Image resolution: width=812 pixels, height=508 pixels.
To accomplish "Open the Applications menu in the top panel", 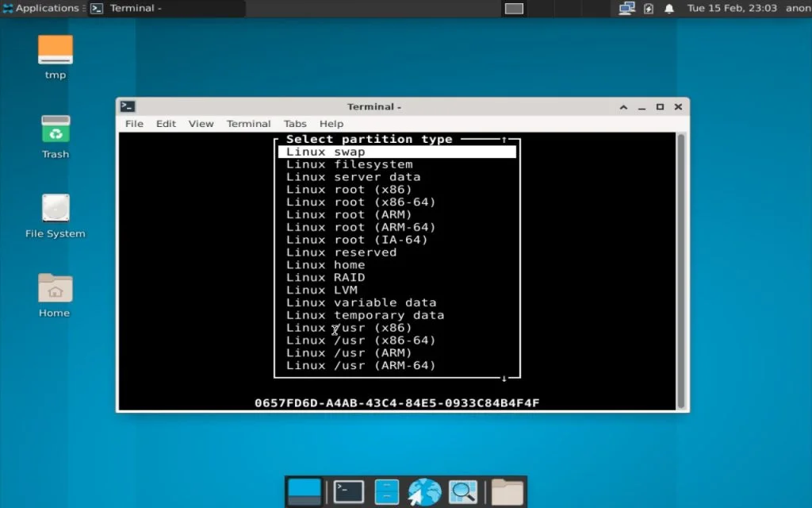I will tap(43, 8).
